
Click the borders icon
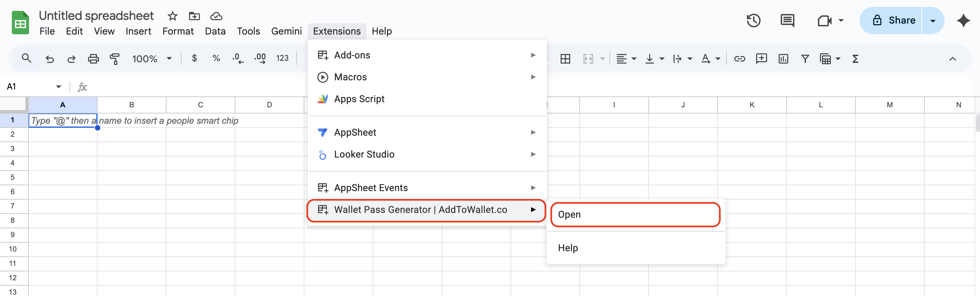tap(565, 59)
